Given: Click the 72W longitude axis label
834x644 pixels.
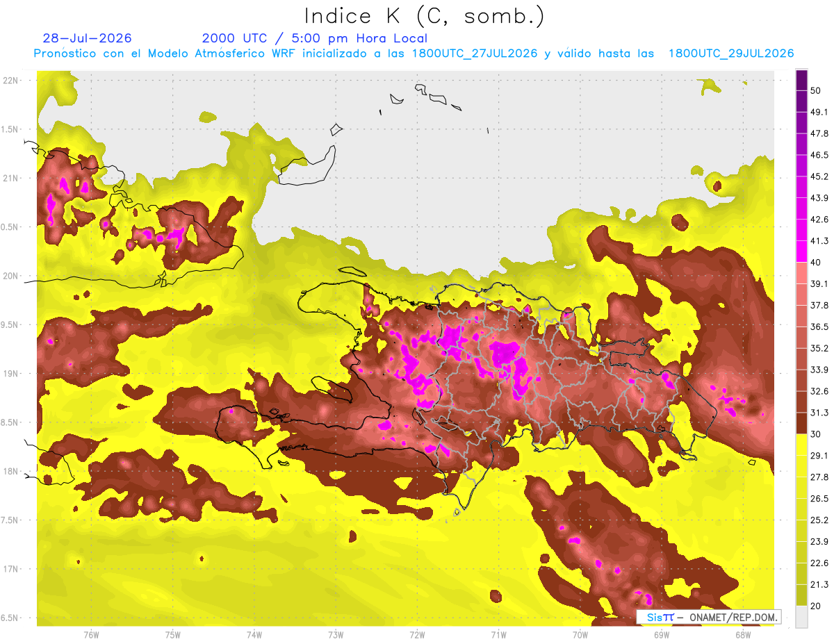Looking at the screenshot, I should point(417,634).
